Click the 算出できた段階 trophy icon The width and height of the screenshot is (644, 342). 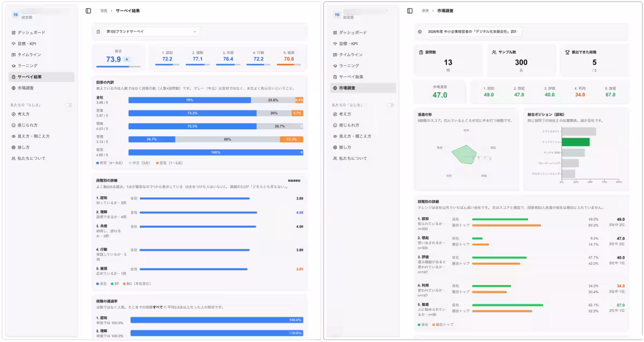pos(567,52)
